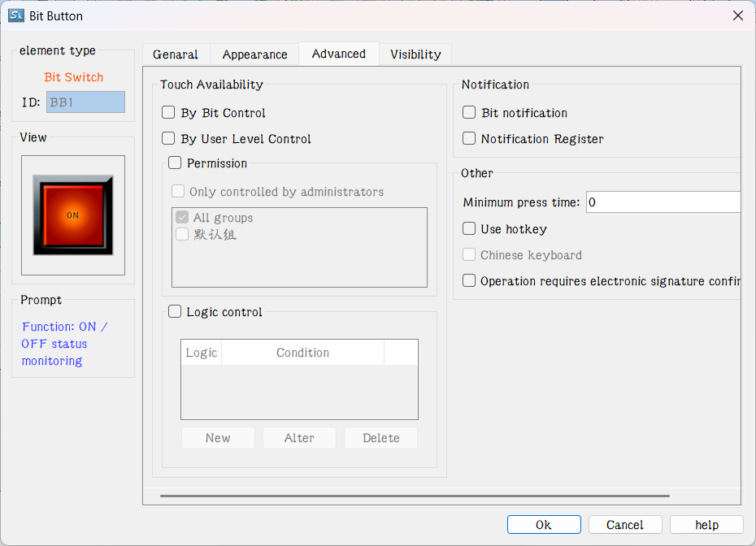This screenshot has width=756, height=546.
Task: Click the Cancel button
Action: [x=625, y=525]
